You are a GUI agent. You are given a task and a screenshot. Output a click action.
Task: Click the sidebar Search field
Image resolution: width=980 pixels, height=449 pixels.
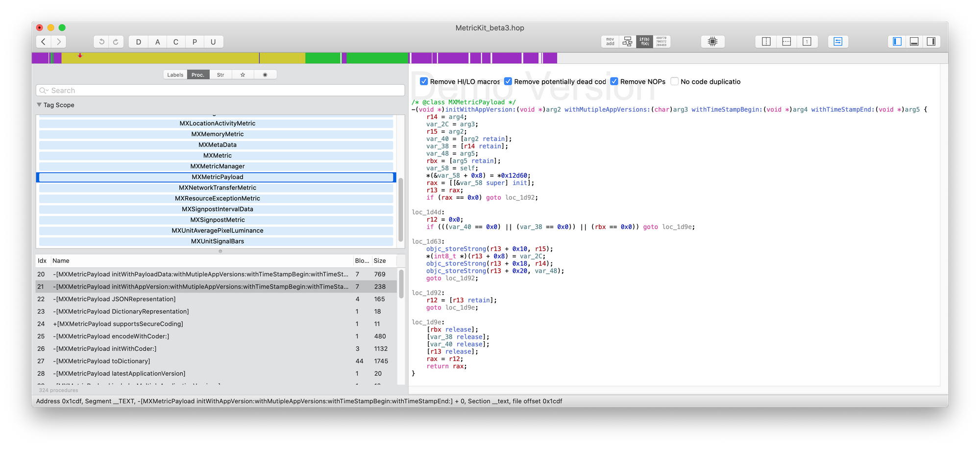(220, 91)
